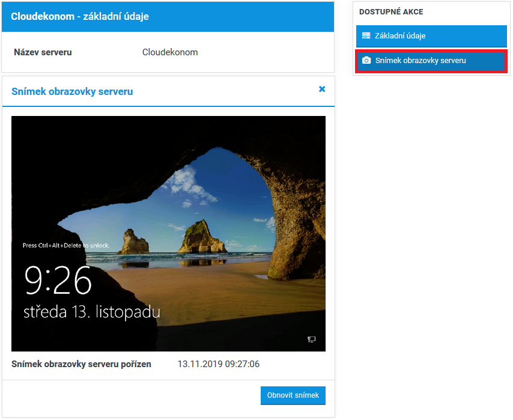Click the DOSTUPNÉ AKCE heading
Screen dimensions: 513x420
(x=391, y=12)
